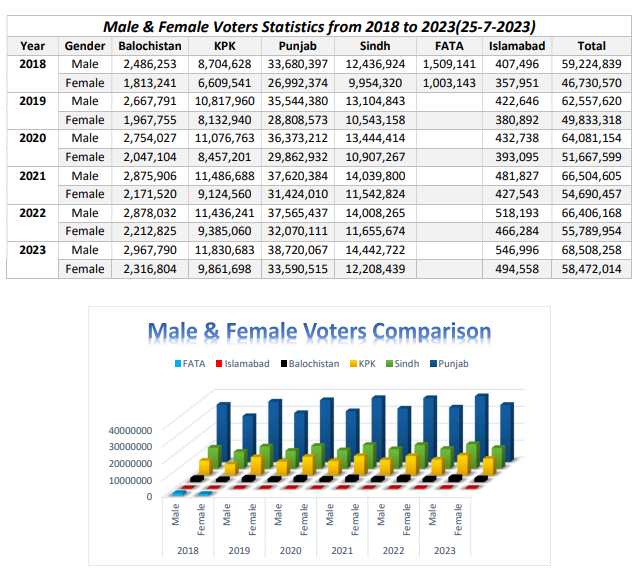The image size is (637, 578).
Task: Select the 2018 male FATA value 1,509,141
Action: click(x=449, y=64)
